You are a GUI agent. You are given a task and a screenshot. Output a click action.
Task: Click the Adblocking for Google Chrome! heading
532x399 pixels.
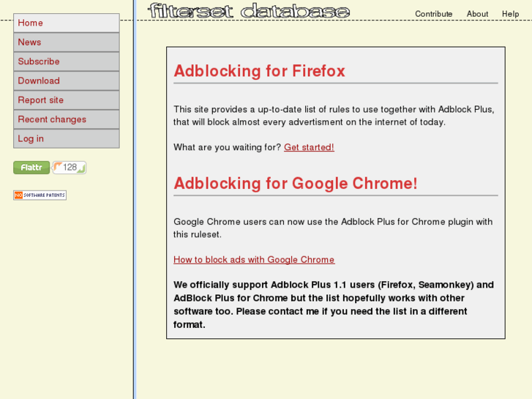pos(296,183)
